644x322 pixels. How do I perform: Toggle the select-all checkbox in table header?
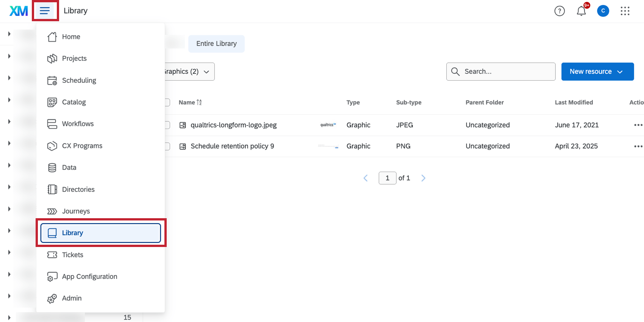pos(167,102)
